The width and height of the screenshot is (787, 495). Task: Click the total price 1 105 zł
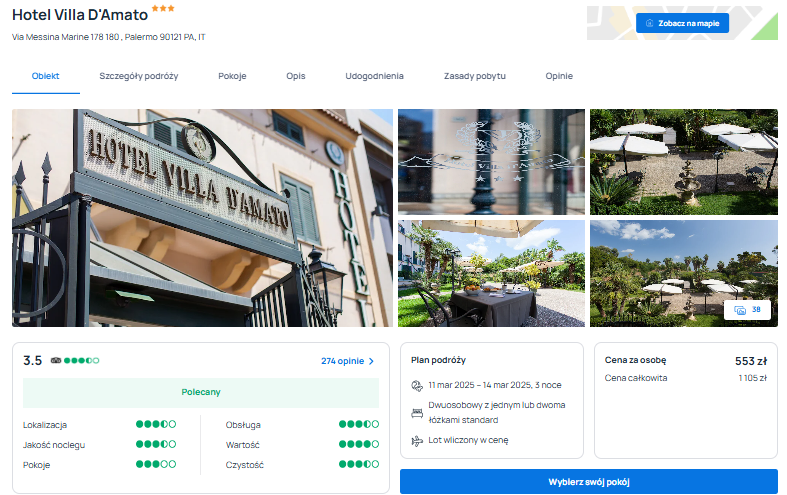pos(752,378)
